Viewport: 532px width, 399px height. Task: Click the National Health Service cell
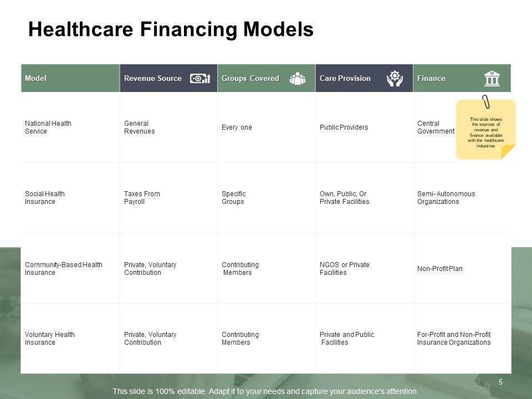pyautogui.click(x=48, y=127)
